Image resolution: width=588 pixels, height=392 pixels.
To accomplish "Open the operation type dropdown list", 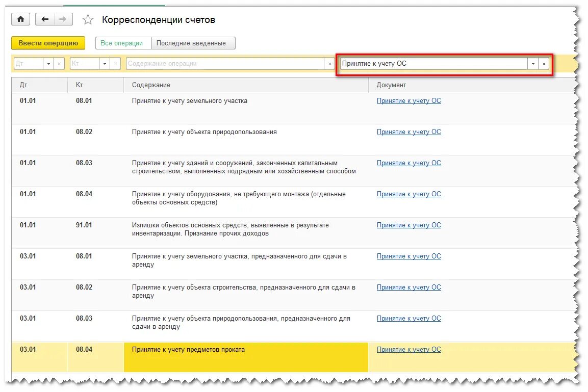I will 532,63.
